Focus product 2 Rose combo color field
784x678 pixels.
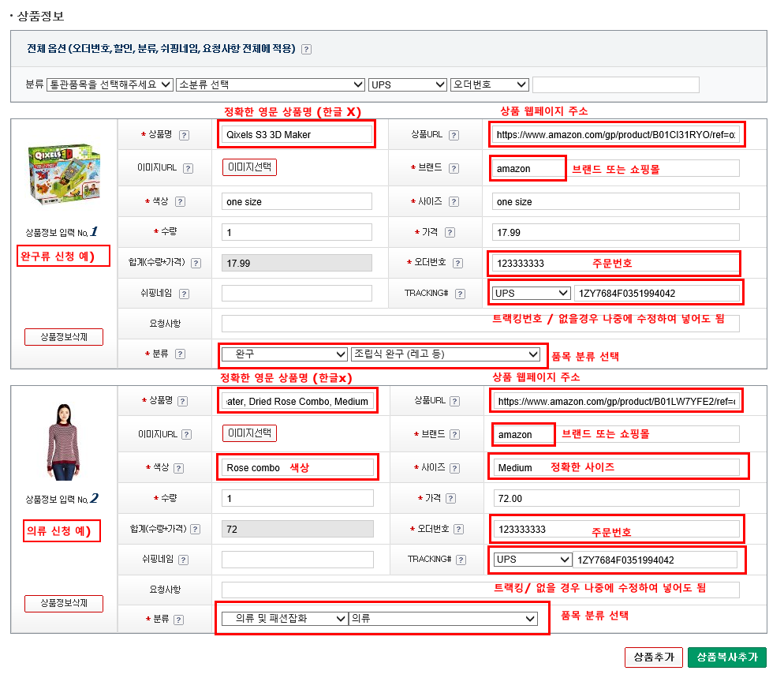[297, 468]
